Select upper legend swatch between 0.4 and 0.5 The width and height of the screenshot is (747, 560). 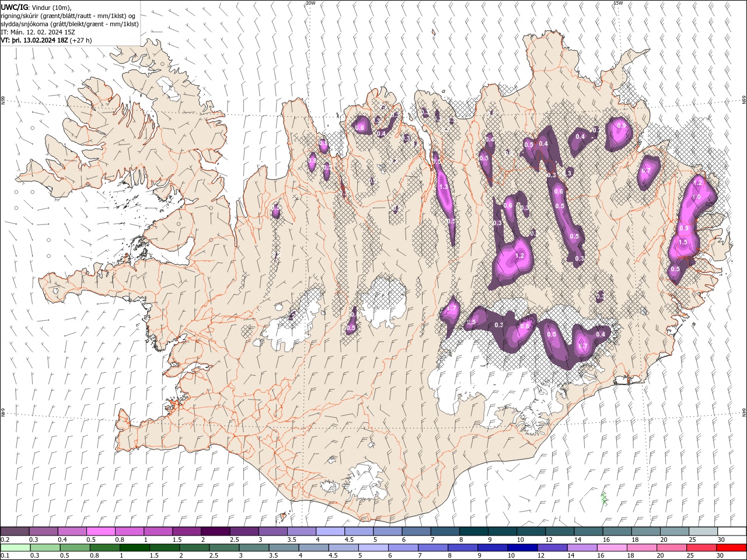[72, 531]
